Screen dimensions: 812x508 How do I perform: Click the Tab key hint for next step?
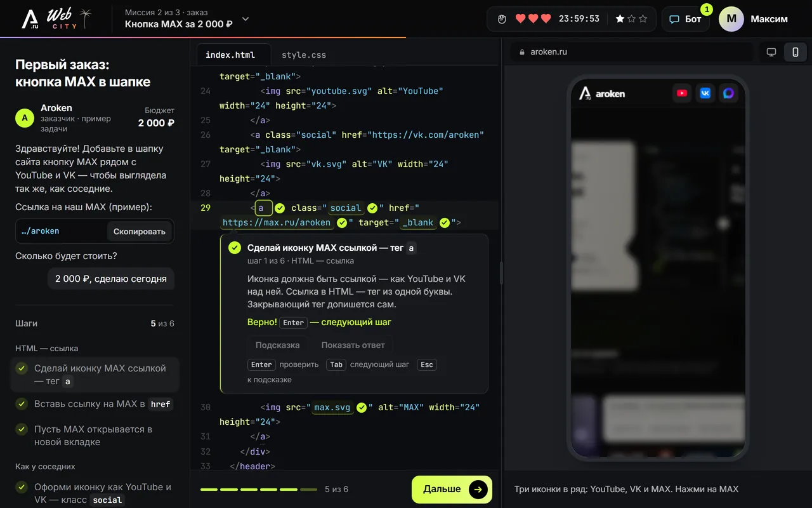pyautogui.click(x=336, y=364)
